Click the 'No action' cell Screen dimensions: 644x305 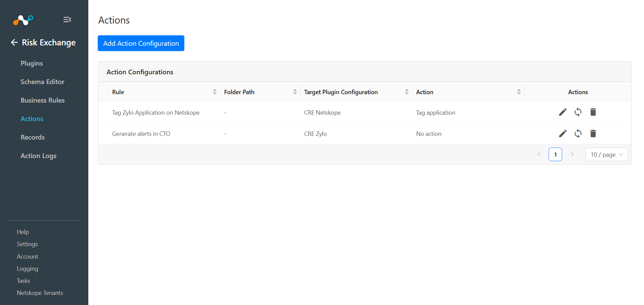(x=429, y=134)
